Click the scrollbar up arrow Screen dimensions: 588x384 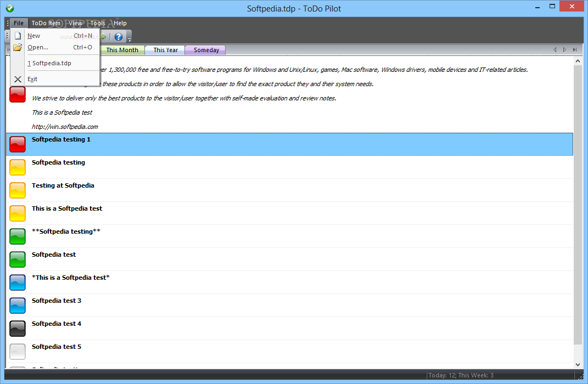[x=578, y=61]
